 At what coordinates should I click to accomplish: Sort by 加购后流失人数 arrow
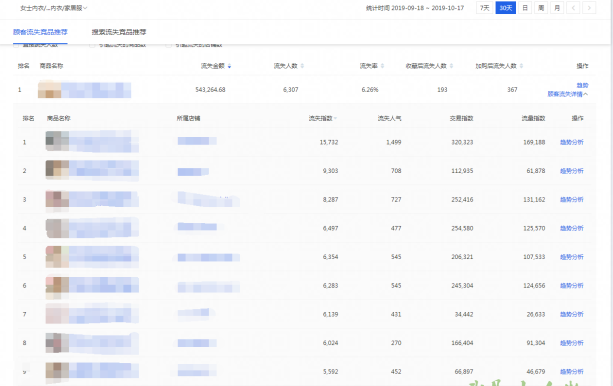[x=521, y=66]
